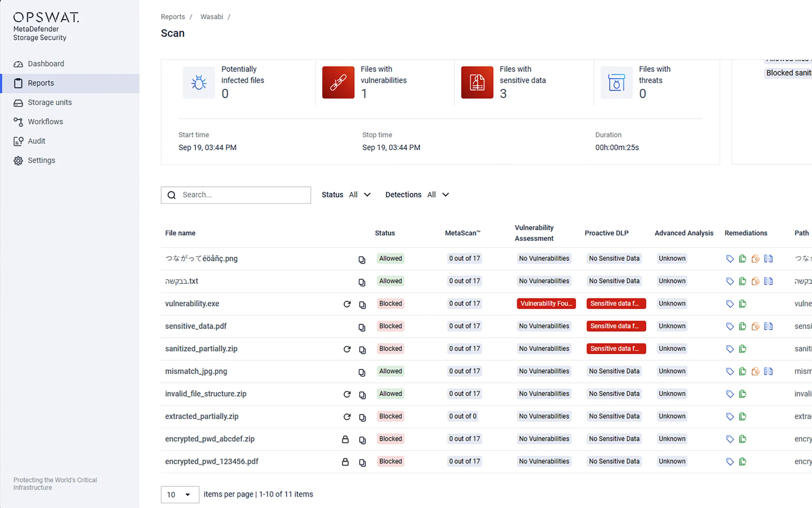Open the blue report icon for sensitive_data.pdf
Image resolution: width=812 pixels, height=508 pixels.
click(768, 326)
